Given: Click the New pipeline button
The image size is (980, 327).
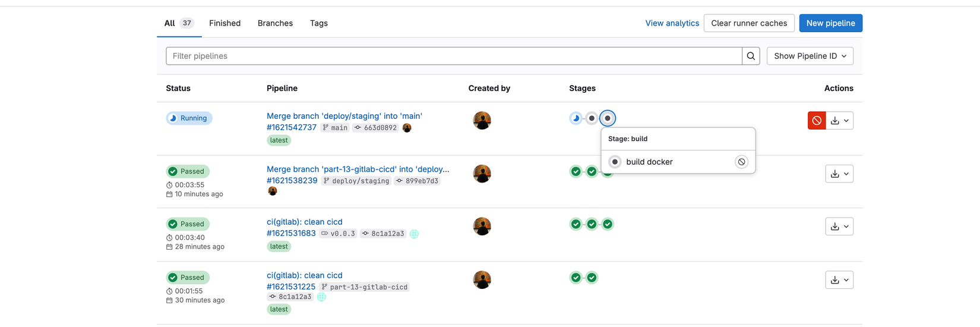Looking at the screenshot, I should click(830, 23).
